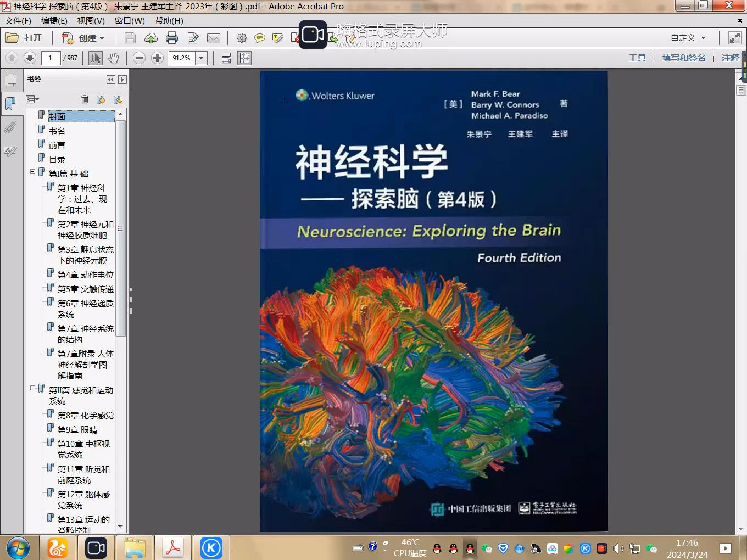
Task: Click the read mode expand icon
Action: pyautogui.click(x=734, y=38)
